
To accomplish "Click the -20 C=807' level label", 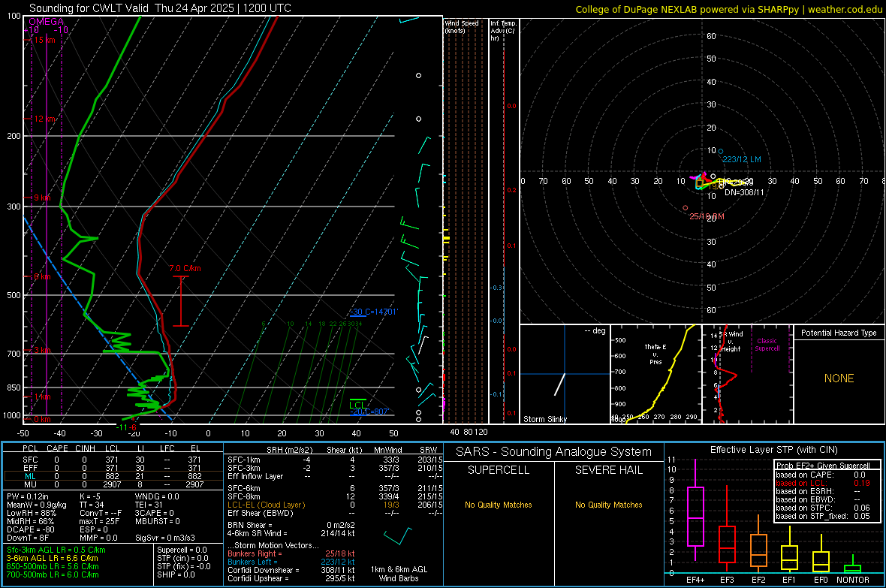I will [x=369, y=412].
